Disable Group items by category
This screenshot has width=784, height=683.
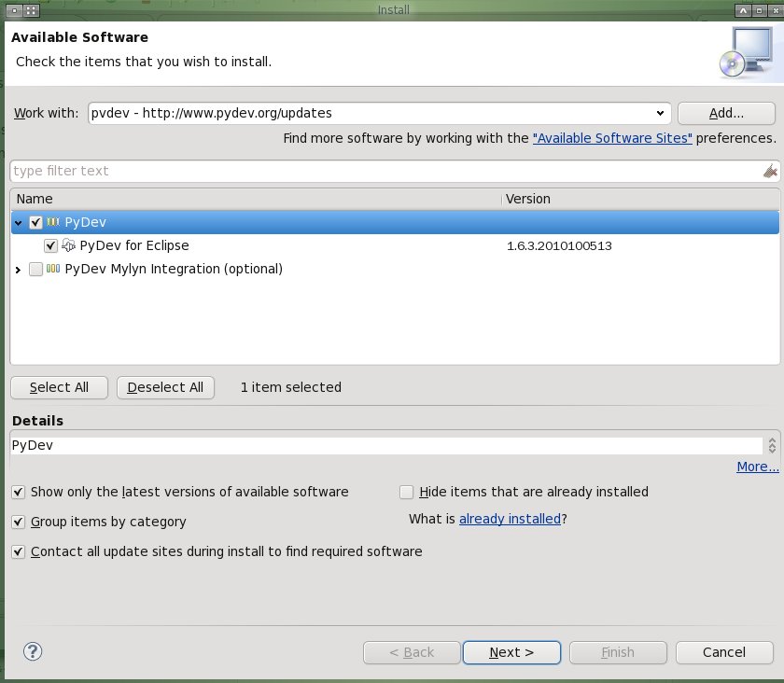coord(18,522)
